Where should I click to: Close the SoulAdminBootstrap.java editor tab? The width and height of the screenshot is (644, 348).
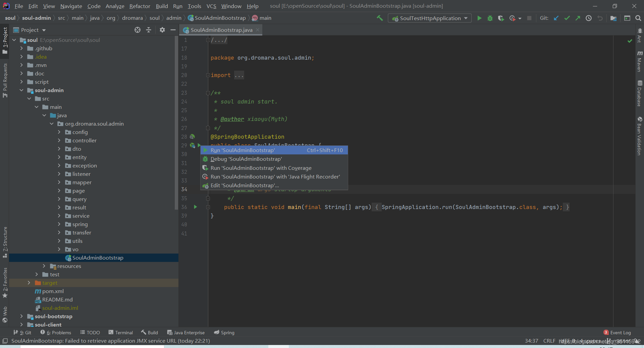[258, 30]
